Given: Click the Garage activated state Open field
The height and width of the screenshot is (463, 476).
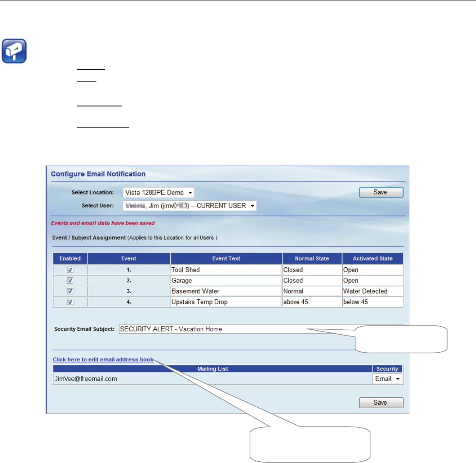Looking at the screenshot, I should [373, 280].
